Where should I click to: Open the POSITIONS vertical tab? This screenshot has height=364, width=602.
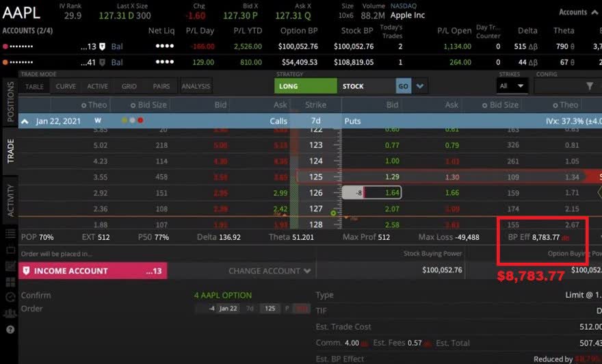pos(10,101)
